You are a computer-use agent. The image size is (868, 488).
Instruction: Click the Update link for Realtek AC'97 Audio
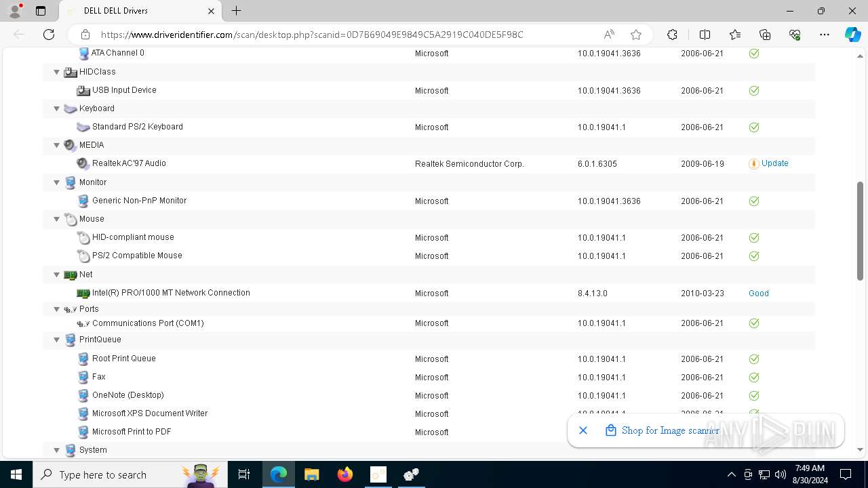pos(775,163)
